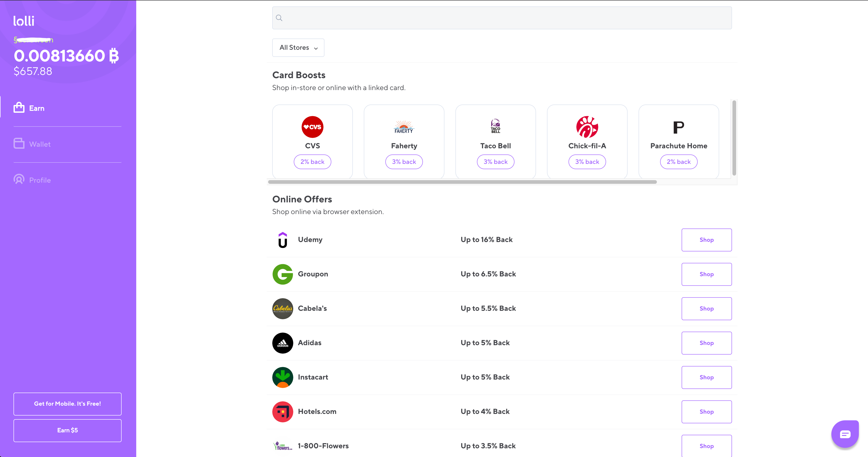Image resolution: width=868 pixels, height=457 pixels.
Task: Click Up to 16% Back text
Action: pos(487,240)
